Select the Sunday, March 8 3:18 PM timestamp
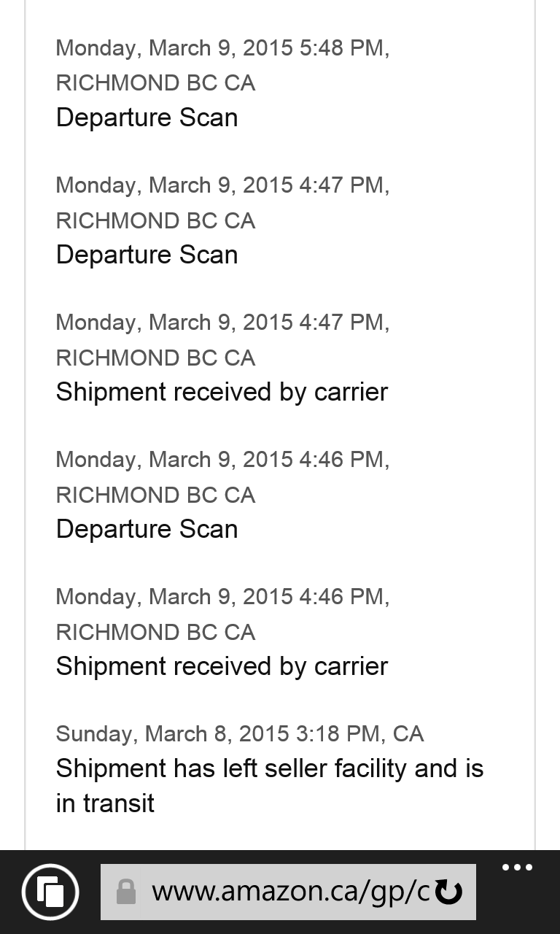The height and width of the screenshot is (934, 560). point(239,734)
